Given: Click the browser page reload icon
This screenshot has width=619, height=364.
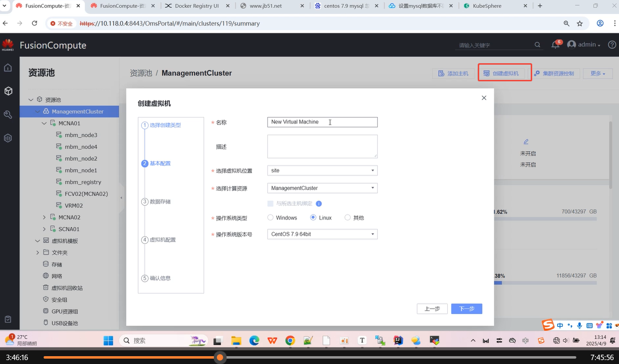Looking at the screenshot, I should (34, 24).
